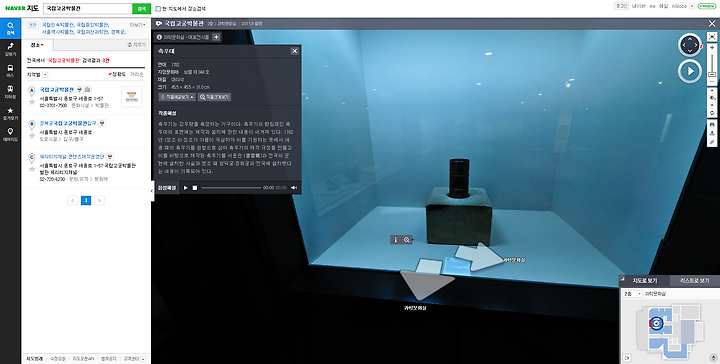This screenshot has width=720, height=364.
Task: Favorite result C with star icon
Action: [x=32, y=169]
